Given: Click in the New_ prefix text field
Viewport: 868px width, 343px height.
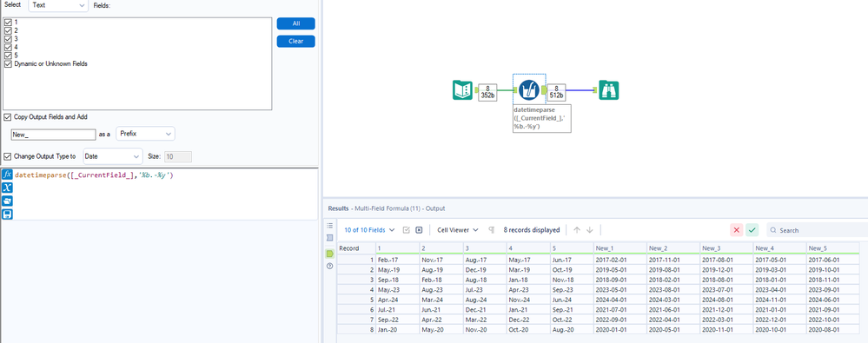Looking at the screenshot, I should 54,135.
